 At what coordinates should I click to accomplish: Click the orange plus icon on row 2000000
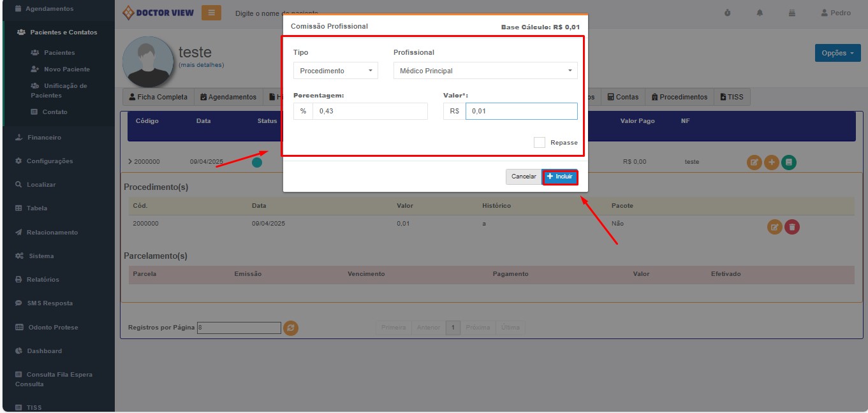[772, 163]
